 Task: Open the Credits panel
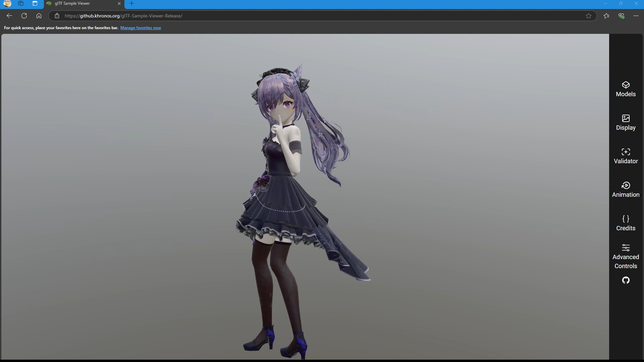[626, 223]
